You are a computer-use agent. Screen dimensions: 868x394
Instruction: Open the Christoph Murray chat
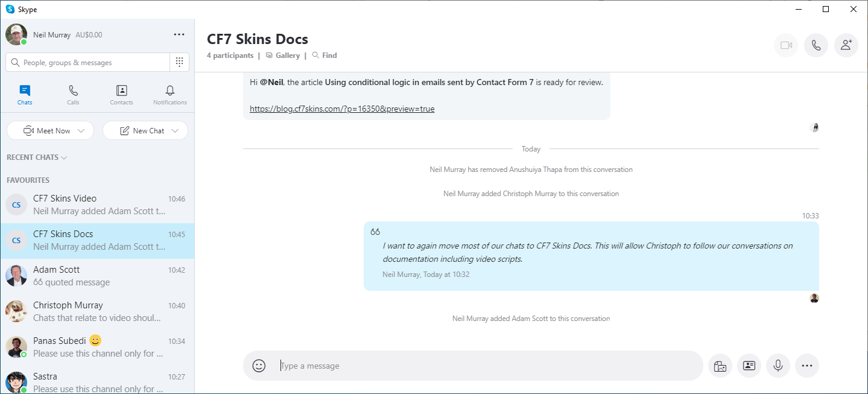97,311
